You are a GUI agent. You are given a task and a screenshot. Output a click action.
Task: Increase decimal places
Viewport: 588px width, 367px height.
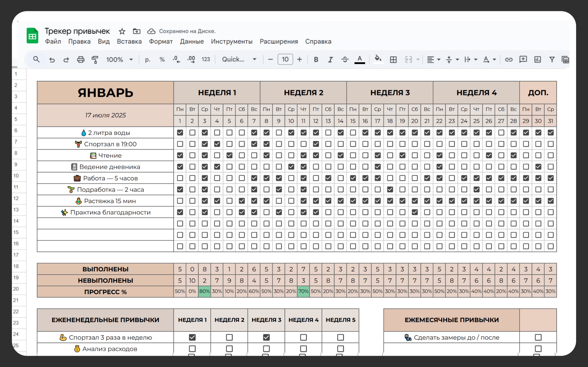(x=191, y=59)
